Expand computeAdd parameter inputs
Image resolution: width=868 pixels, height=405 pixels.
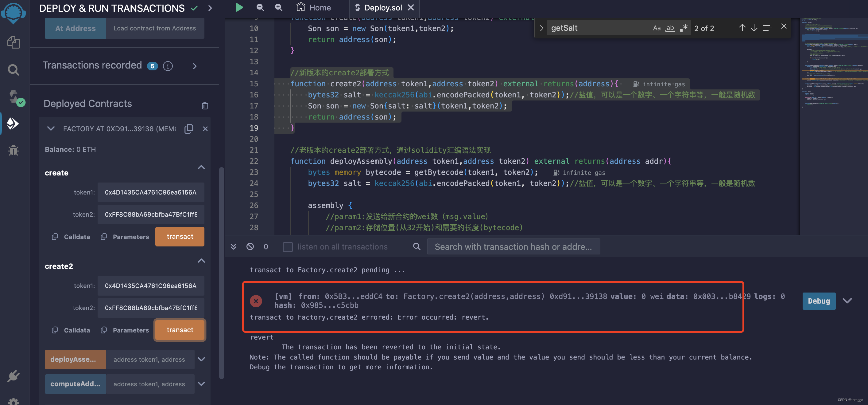[x=201, y=384]
